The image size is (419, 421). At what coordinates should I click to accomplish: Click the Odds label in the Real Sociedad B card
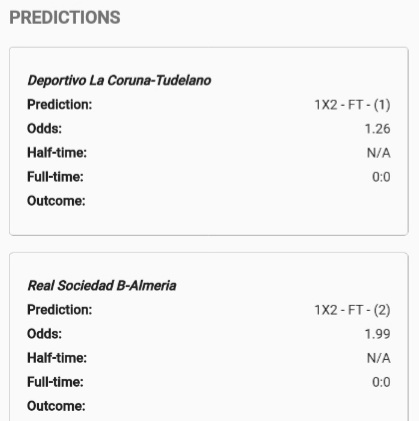coord(45,334)
